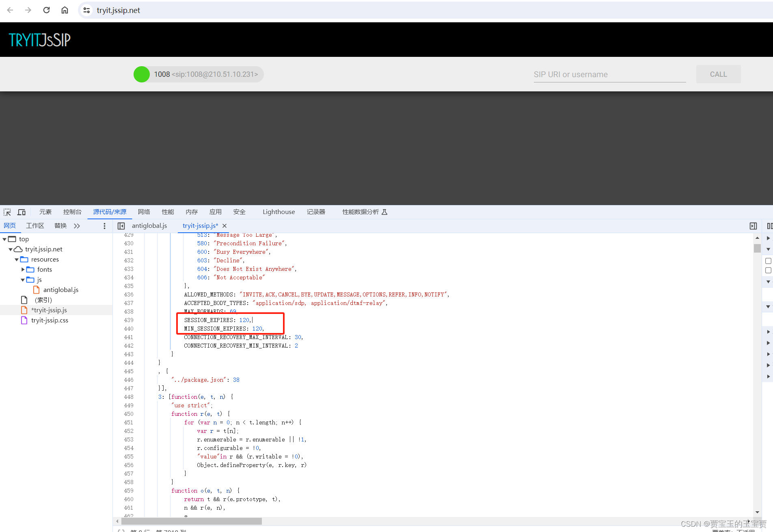Click the browser back arrow
Image resolution: width=773 pixels, height=532 pixels.
tap(10, 10)
